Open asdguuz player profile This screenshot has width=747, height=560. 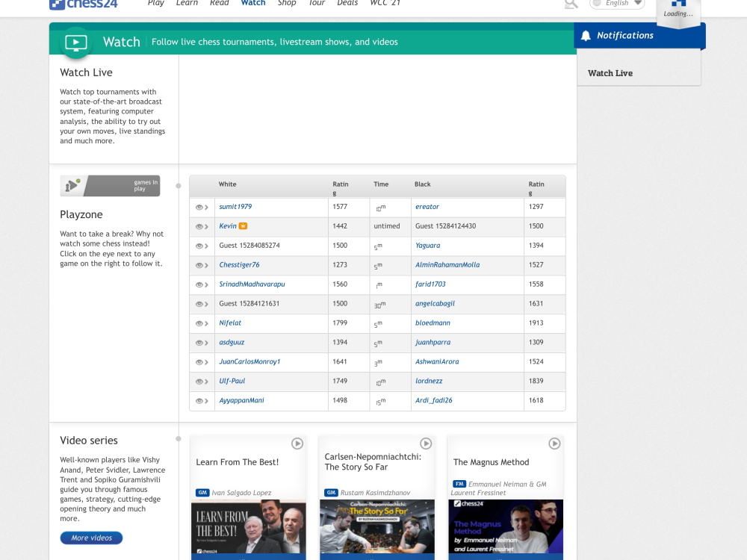[232, 343]
